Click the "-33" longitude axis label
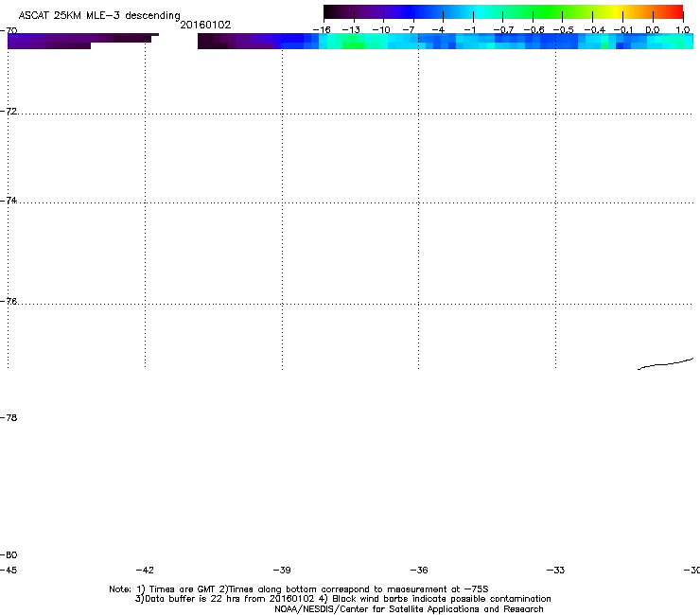This screenshot has height=615, width=700. [555, 570]
